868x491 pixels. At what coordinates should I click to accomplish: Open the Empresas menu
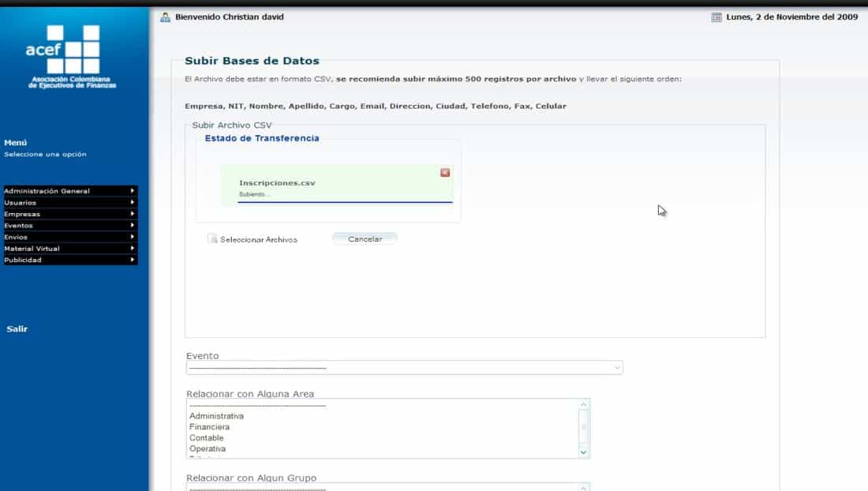pyautogui.click(x=70, y=214)
